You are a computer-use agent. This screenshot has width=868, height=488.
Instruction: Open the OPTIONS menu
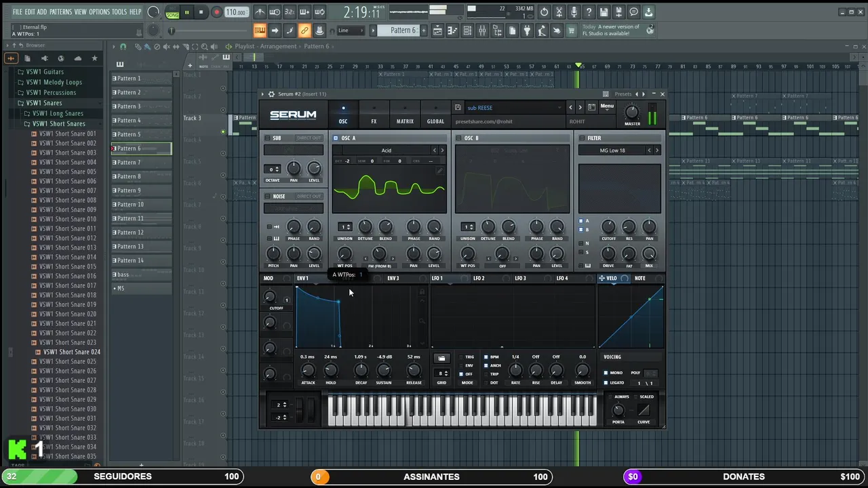point(99,12)
